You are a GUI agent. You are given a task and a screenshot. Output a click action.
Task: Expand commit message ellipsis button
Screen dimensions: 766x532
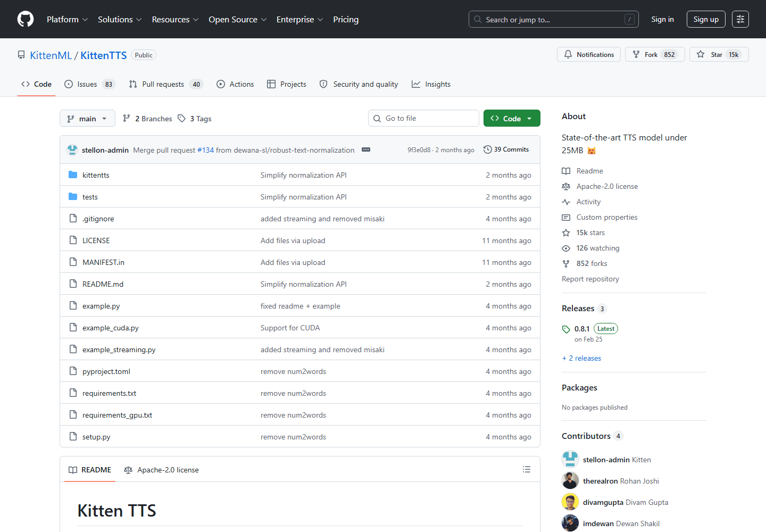point(366,149)
